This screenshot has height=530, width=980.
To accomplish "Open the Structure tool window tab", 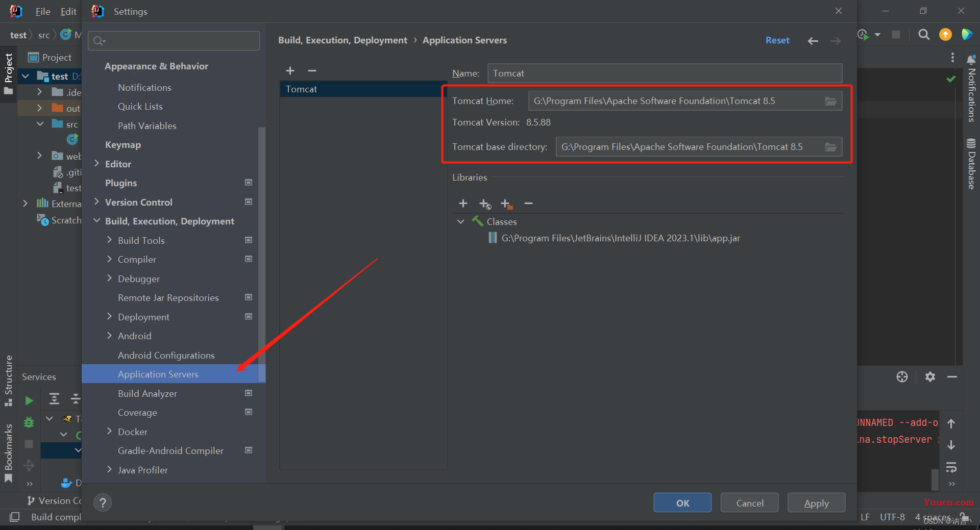I will (9, 380).
